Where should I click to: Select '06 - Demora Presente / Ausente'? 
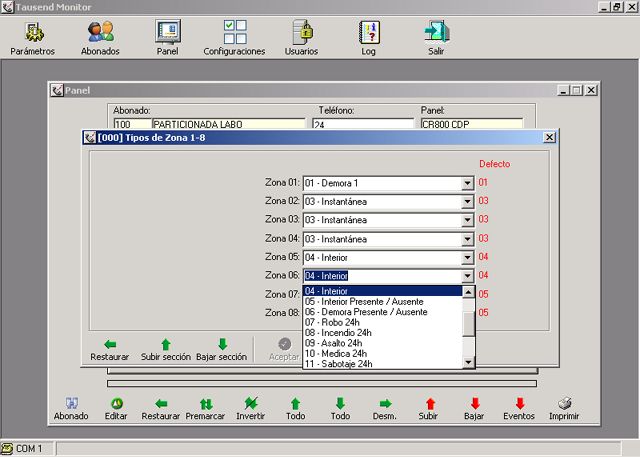[383, 312]
